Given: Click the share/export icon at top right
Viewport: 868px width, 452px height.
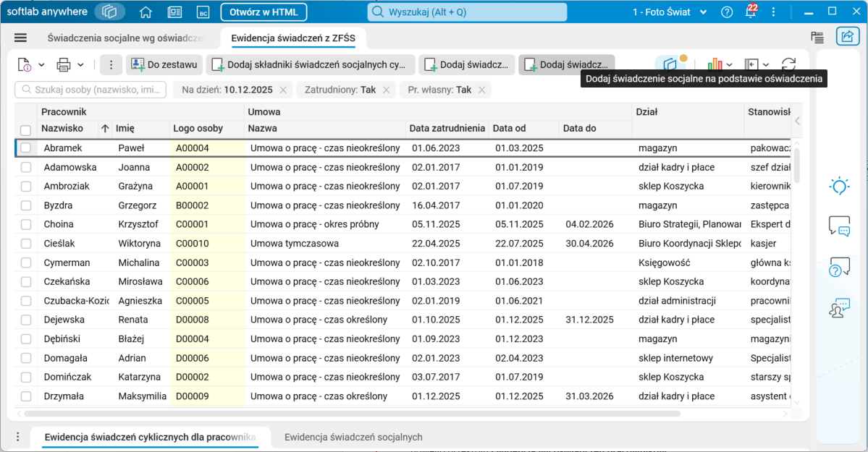Looking at the screenshot, I should (847, 37).
